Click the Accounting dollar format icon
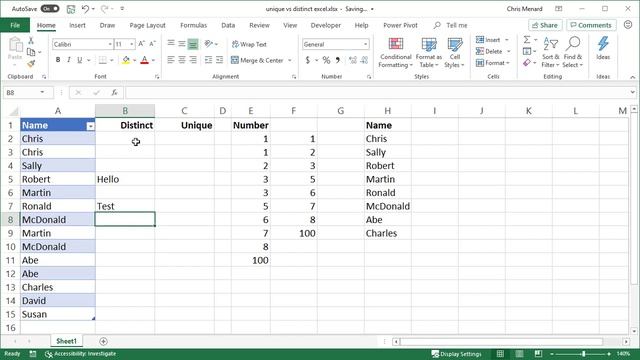 308,60
